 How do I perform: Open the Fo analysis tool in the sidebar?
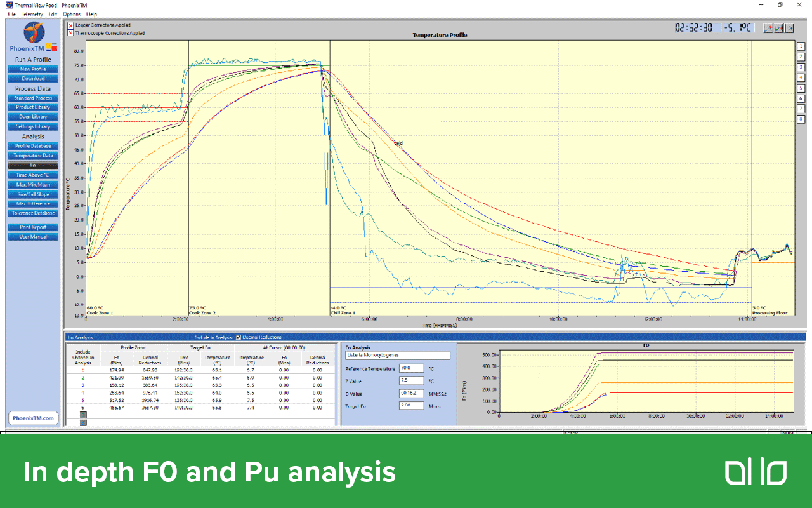[33, 165]
